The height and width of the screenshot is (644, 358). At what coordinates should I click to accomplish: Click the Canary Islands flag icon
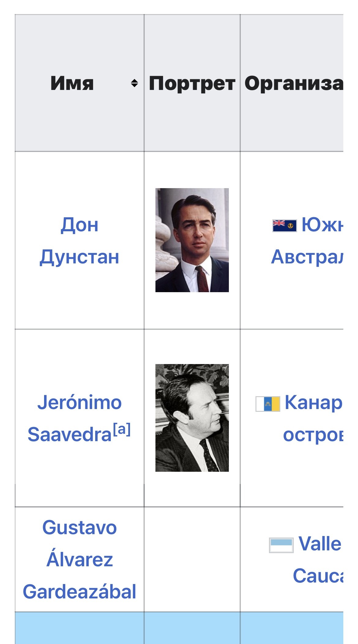[268, 404]
